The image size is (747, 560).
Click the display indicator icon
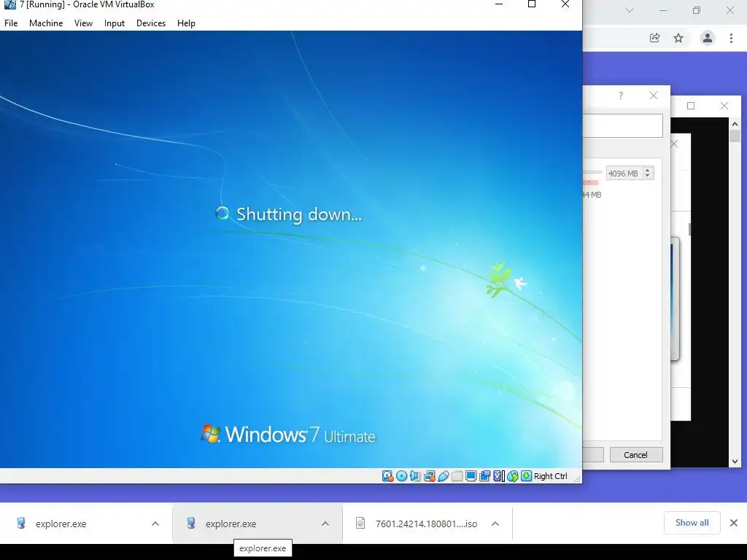[471, 475]
